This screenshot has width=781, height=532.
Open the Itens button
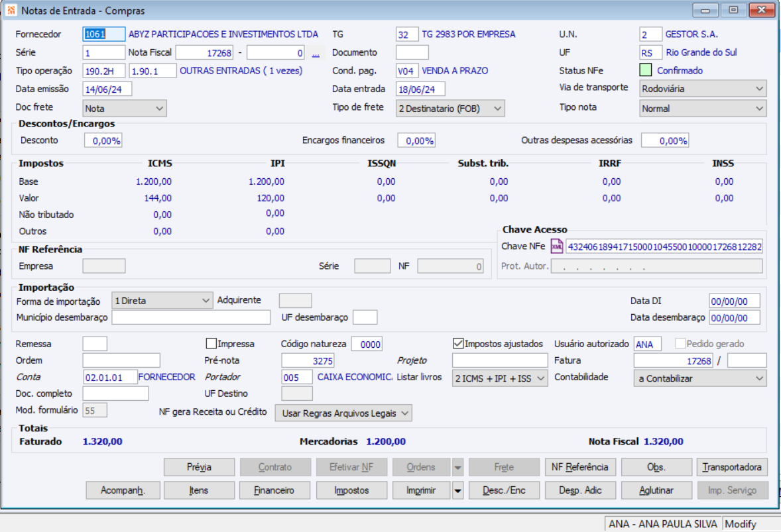tap(200, 491)
